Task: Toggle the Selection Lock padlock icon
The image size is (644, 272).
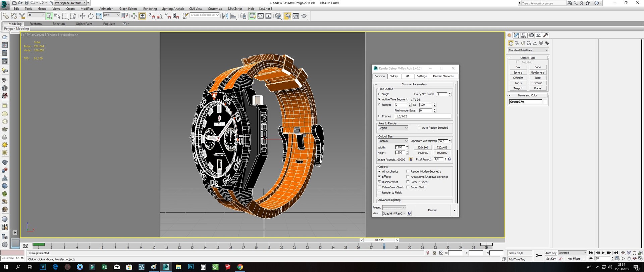Action: coord(434,253)
